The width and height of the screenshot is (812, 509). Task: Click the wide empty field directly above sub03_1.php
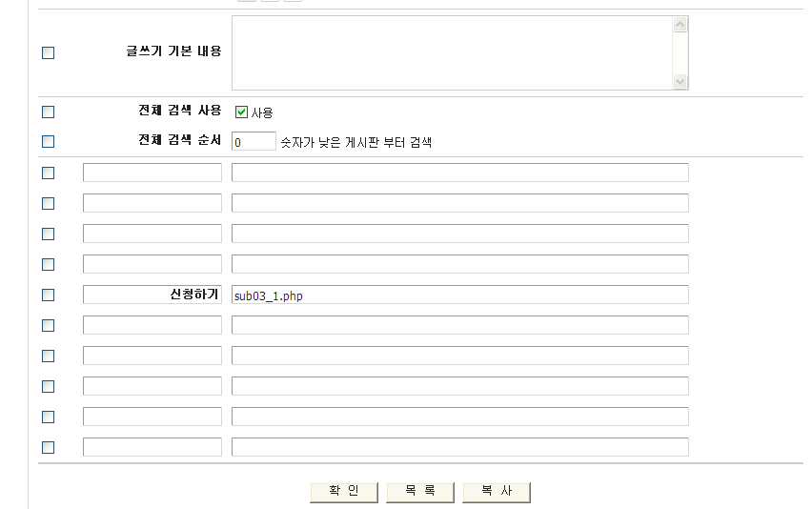click(x=459, y=264)
